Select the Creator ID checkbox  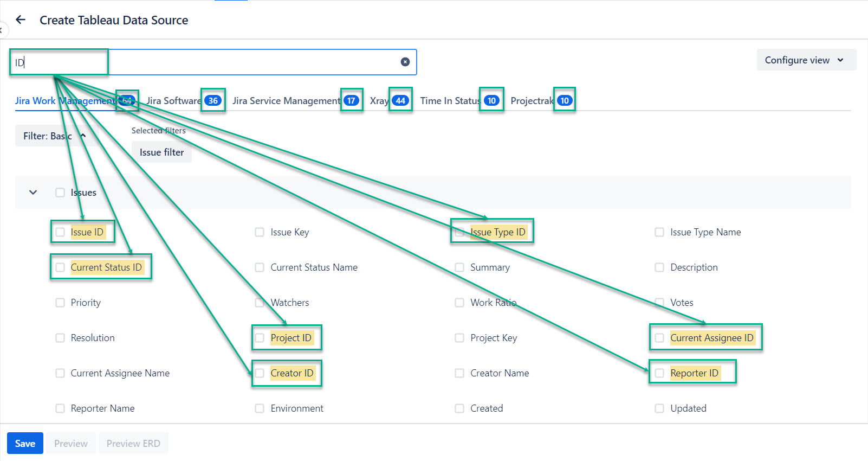(x=260, y=373)
